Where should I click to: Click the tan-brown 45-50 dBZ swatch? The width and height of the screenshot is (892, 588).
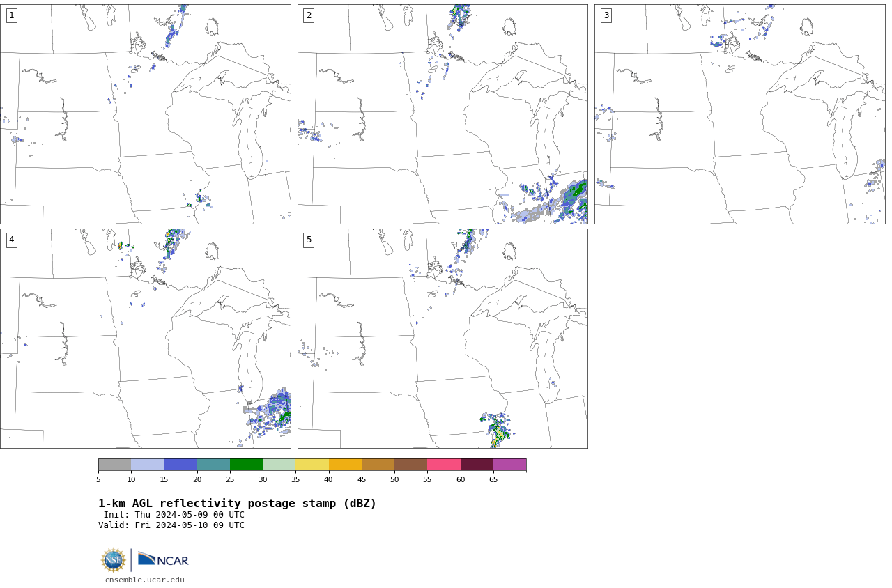tap(378, 465)
